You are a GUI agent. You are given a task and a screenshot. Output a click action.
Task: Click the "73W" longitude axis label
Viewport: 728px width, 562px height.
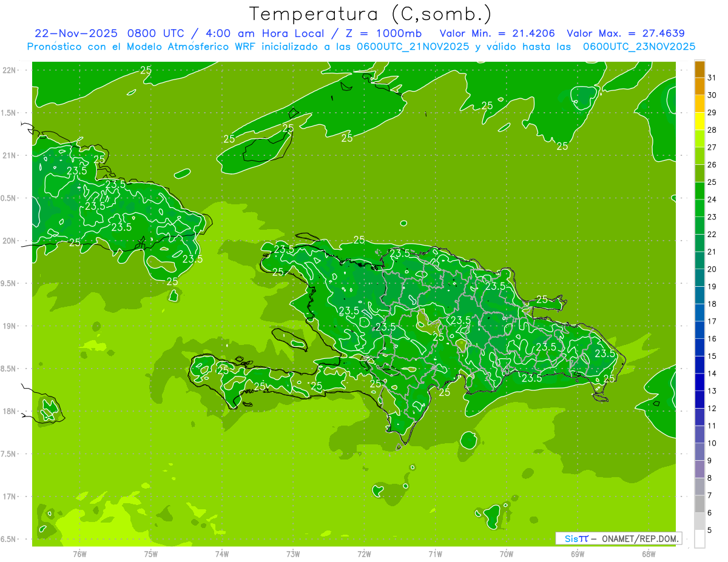293,554
